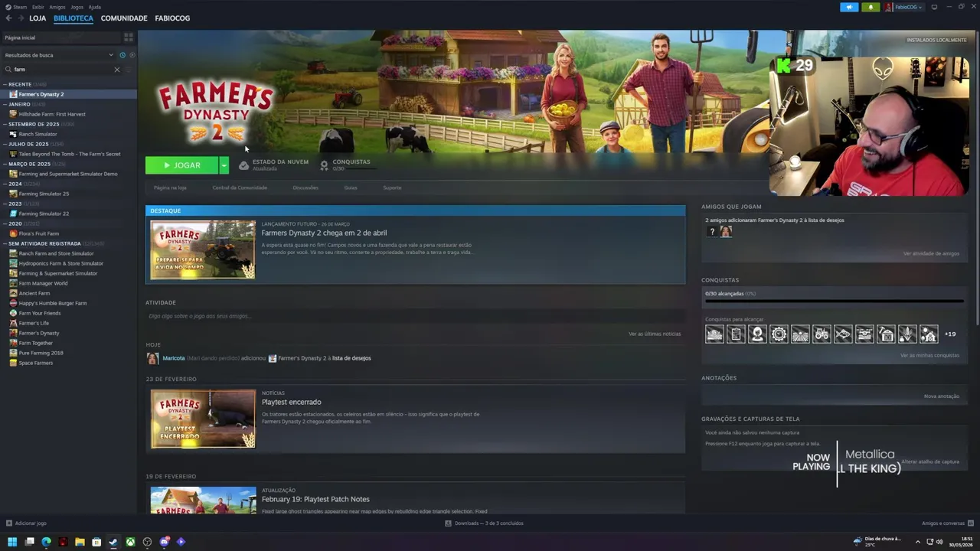The width and height of the screenshot is (980, 551).
Task: Open the JOGAR button dropdown arrow
Action: click(x=224, y=165)
